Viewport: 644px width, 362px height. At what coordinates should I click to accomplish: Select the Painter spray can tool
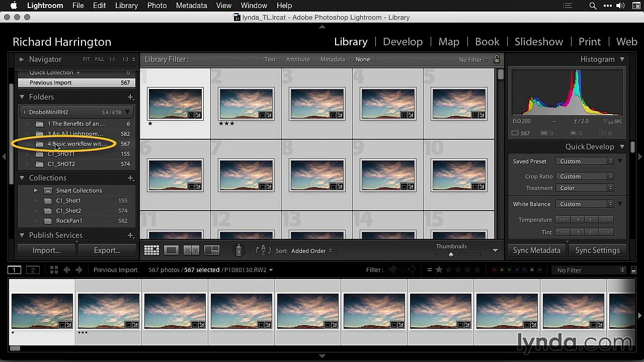click(239, 250)
